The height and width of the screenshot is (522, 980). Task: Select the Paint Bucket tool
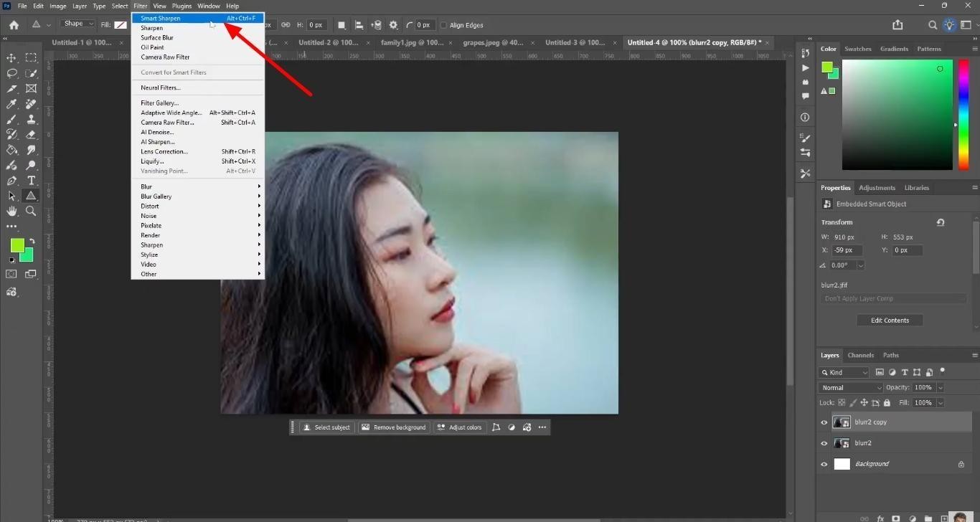(x=11, y=150)
